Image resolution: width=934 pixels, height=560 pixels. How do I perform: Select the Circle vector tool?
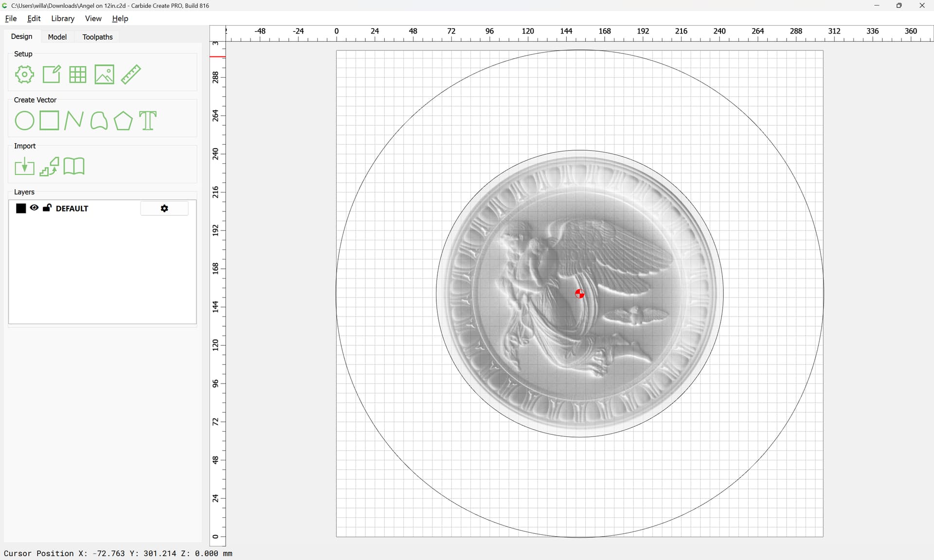coord(24,121)
